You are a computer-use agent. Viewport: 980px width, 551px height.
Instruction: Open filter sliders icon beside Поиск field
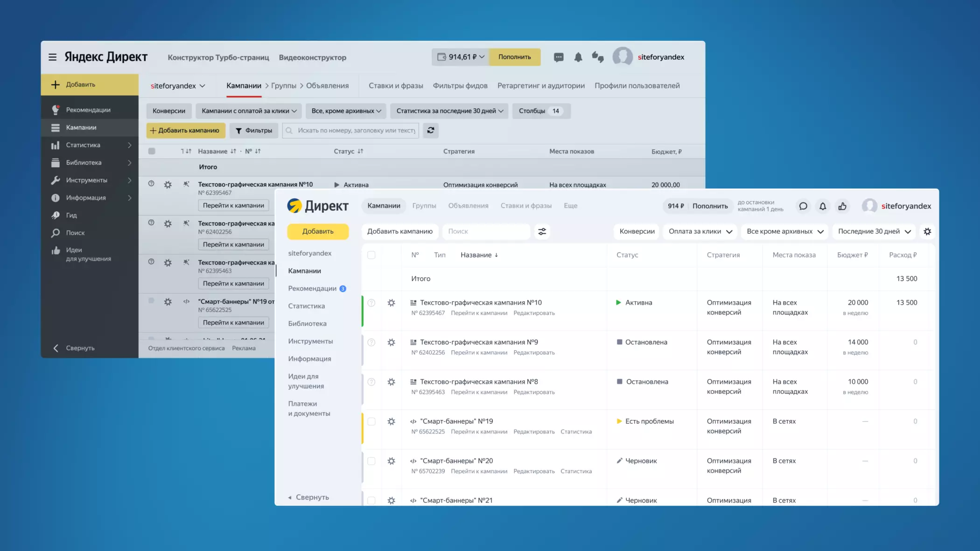tap(542, 231)
